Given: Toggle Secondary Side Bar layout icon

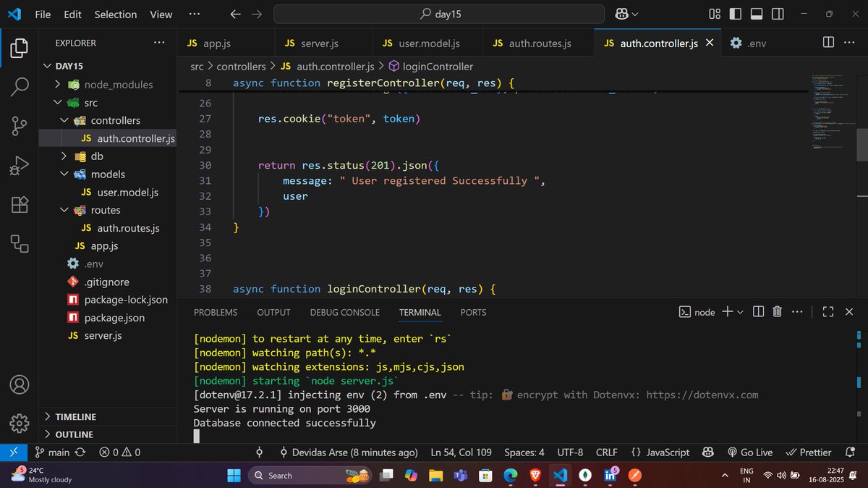Looking at the screenshot, I should coord(778,14).
